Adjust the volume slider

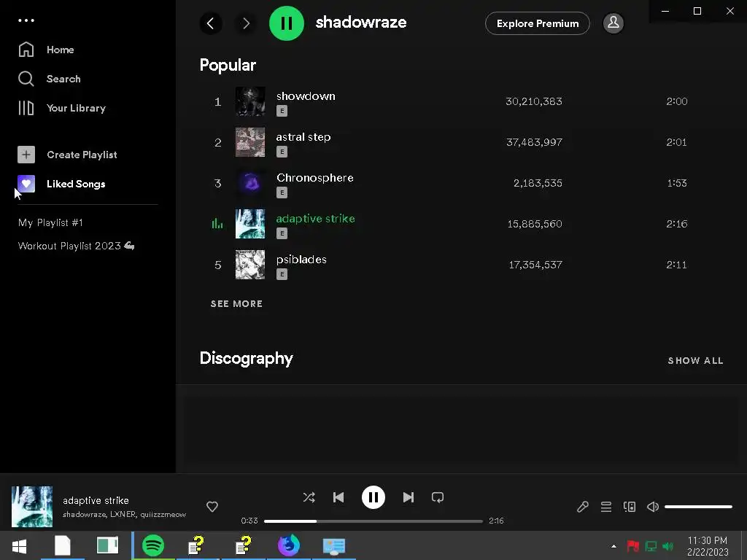(698, 507)
